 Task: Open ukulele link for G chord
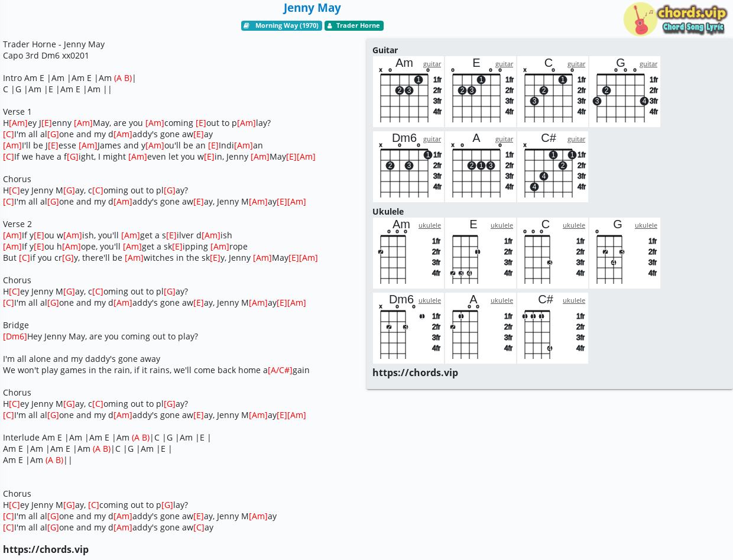pos(646,225)
